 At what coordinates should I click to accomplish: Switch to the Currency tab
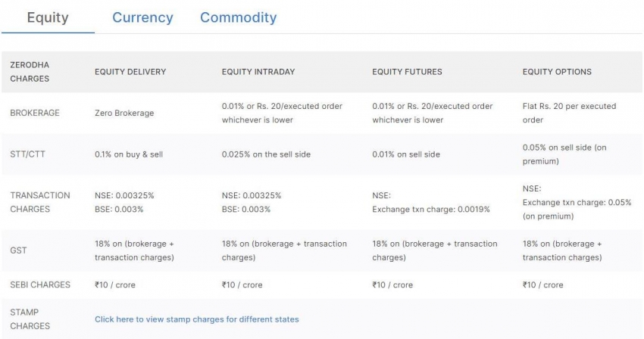(x=142, y=17)
